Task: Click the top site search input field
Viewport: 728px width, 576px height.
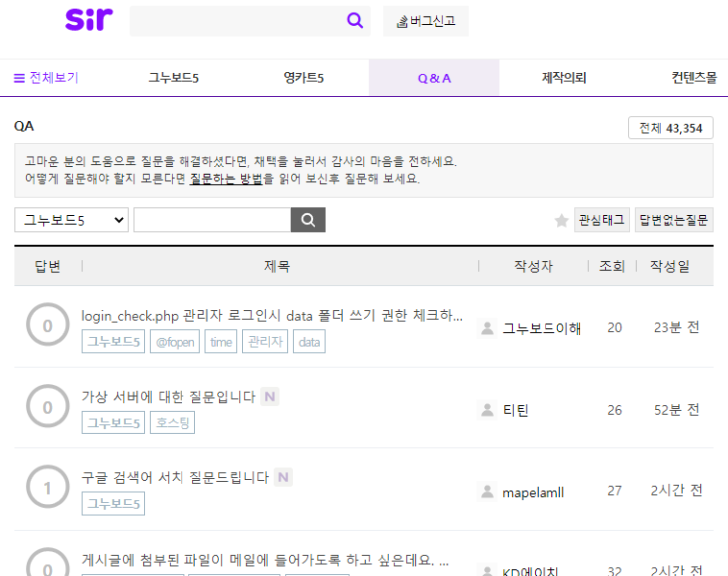Action: (236, 21)
